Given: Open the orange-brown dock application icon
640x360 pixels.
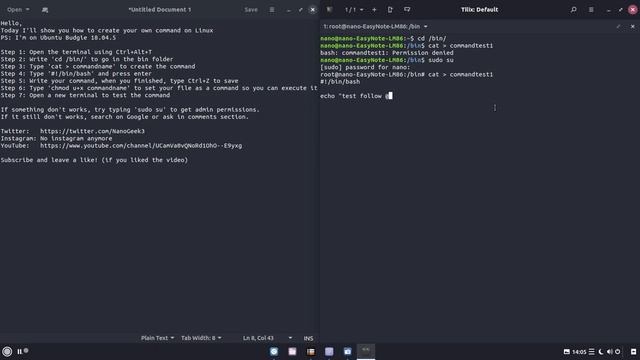Looking at the screenshot, I should [311, 351].
